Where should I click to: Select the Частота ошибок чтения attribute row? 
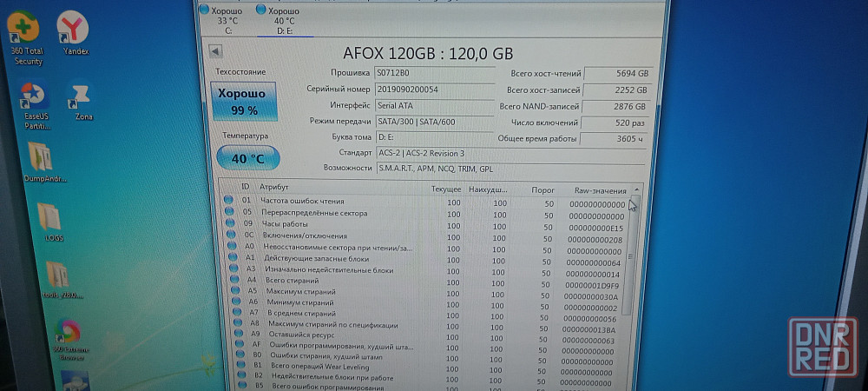[x=424, y=202]
